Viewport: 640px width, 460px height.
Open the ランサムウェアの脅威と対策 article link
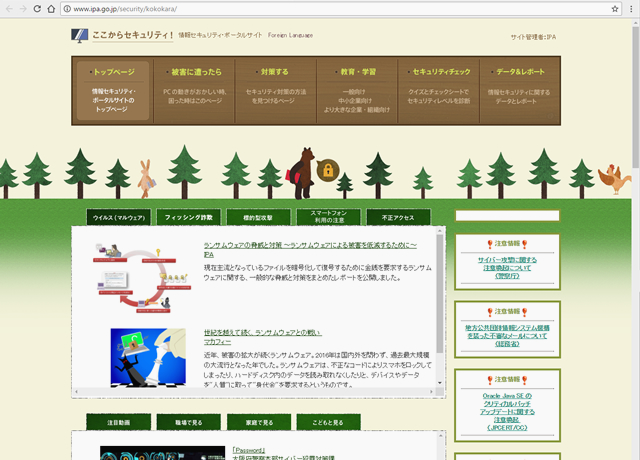point(310,244)
